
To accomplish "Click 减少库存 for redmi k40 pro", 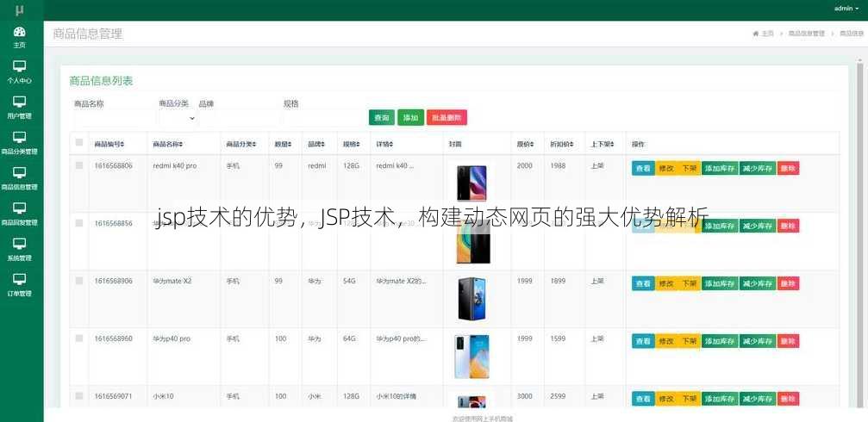I will pos(758,168).
